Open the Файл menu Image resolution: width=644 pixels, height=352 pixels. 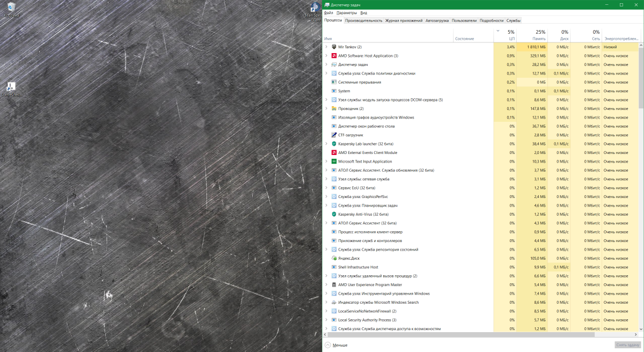[x=328, y=12]
